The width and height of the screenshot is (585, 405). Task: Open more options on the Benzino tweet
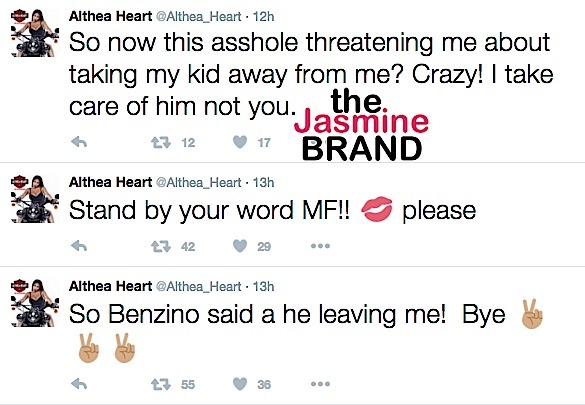(320, 384)
